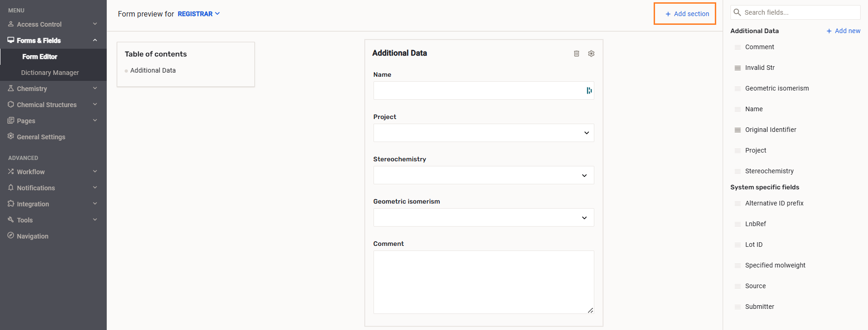The image size is (868, 330).
Task: Grab the drag handle next to Invalid Str
Action: click(737, 68)
